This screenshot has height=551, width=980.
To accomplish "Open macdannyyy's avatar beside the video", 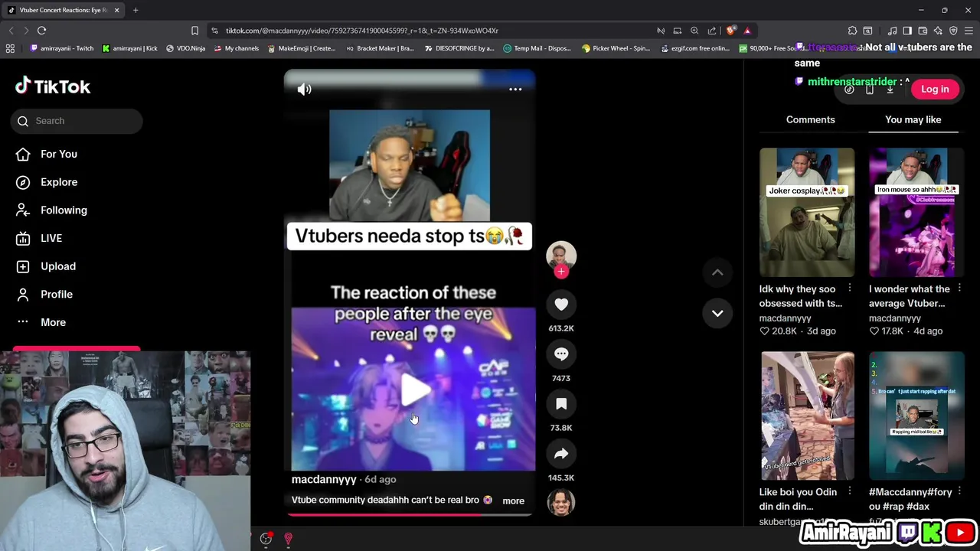I will pos(561,256).
